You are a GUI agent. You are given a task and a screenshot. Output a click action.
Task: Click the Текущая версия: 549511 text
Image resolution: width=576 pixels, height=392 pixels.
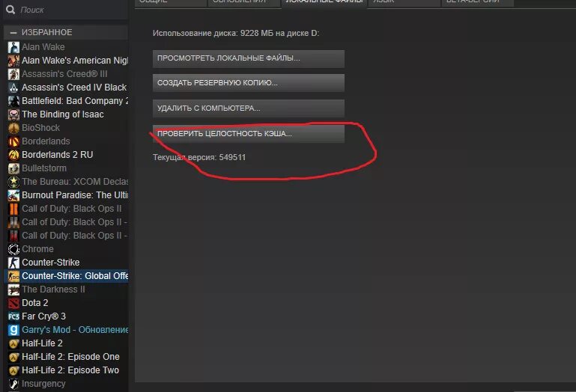(199, 157)
